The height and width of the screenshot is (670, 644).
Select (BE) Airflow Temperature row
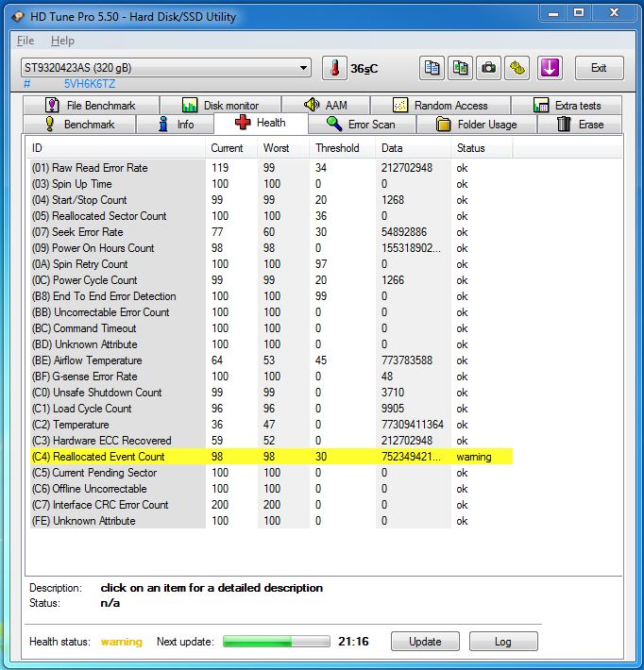point(271,360)
